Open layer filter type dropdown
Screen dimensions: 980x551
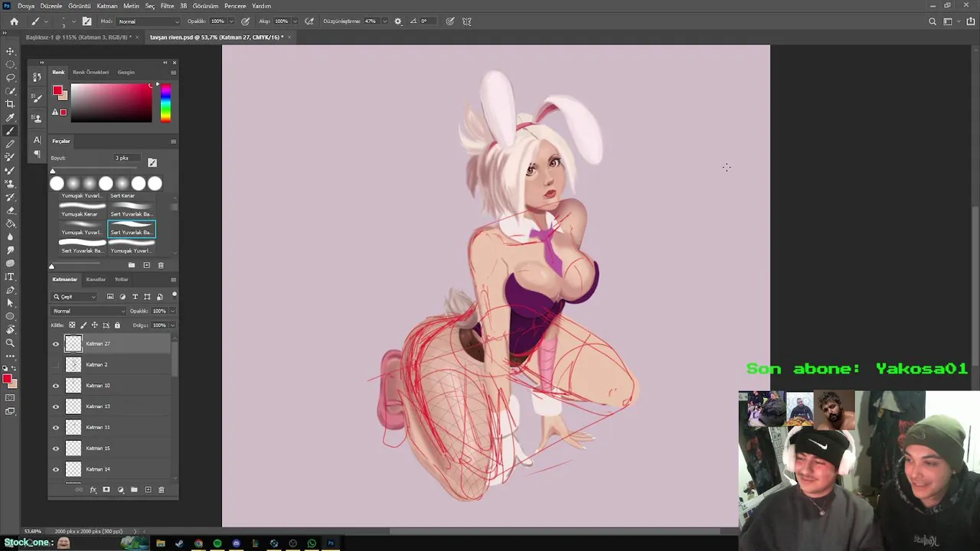tap(75, 297)
